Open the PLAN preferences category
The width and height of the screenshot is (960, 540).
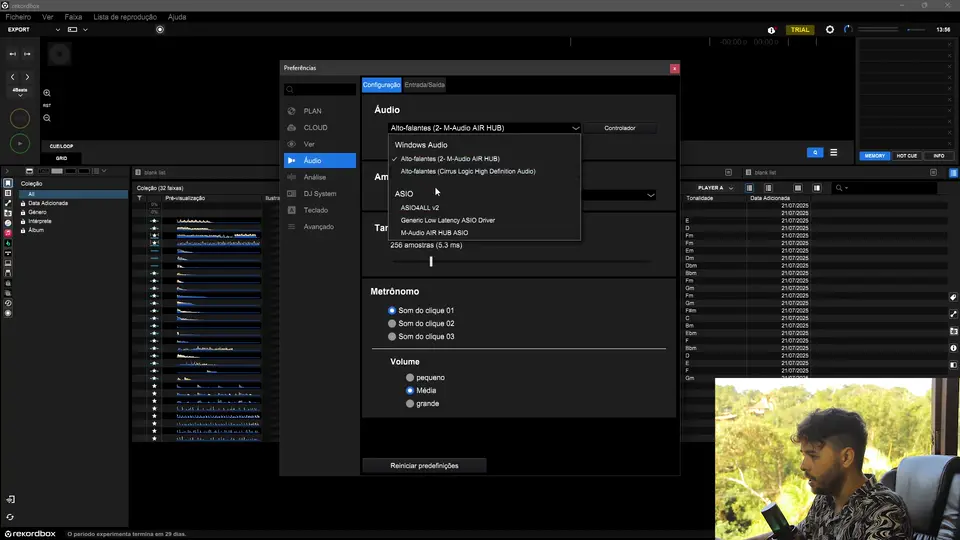pyautogui.click(x=320, y=111)
